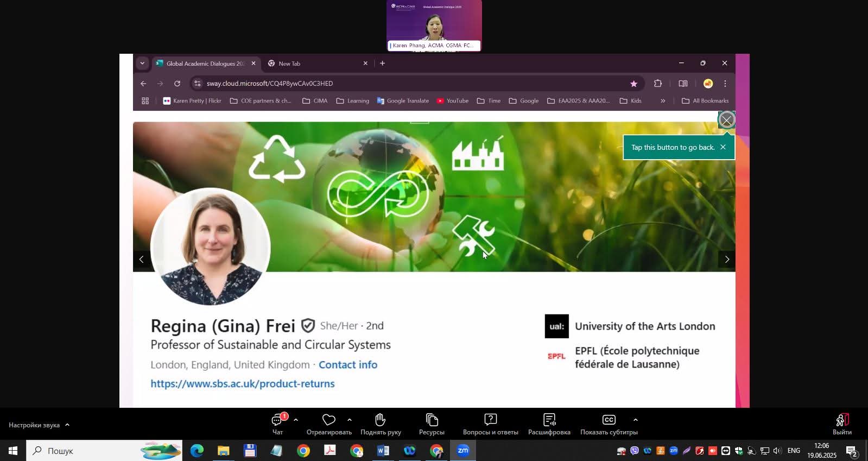
Task: Open audio settings menu caret
Action: pos(67,425)
